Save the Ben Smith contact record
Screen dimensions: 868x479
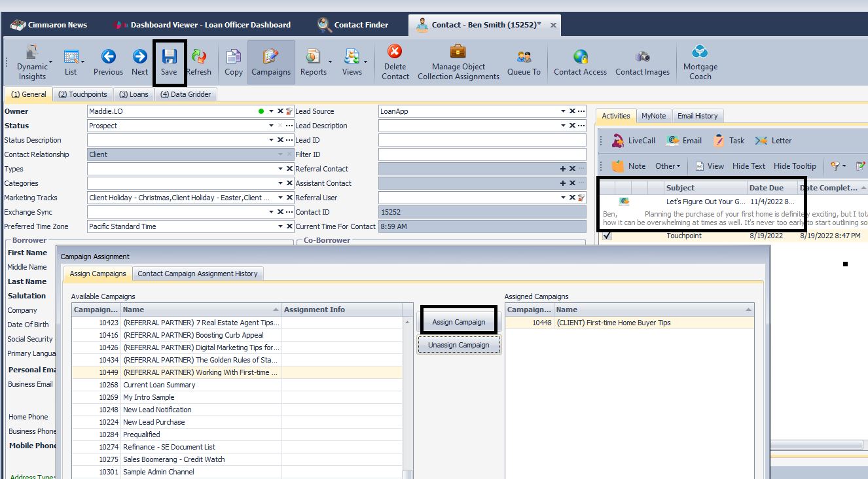pos(170,62)
